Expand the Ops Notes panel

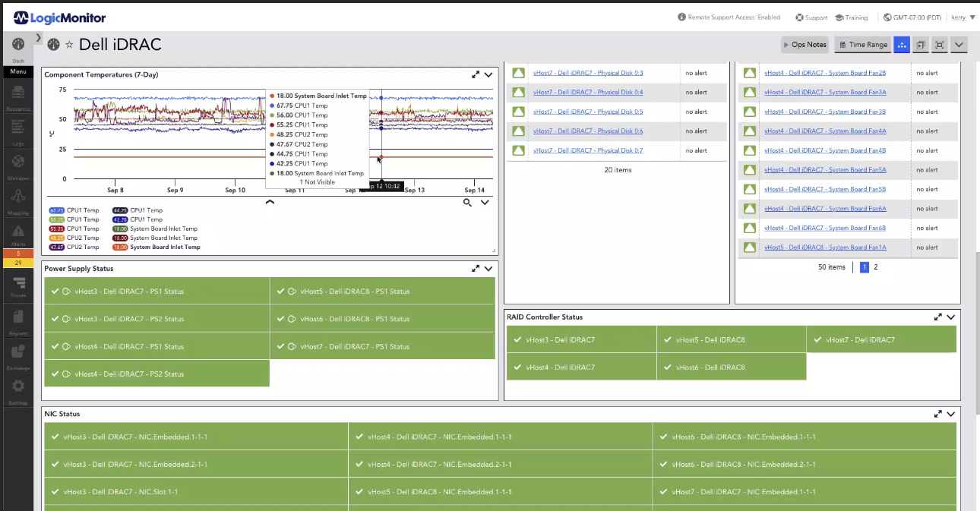[x=805, y=45]
